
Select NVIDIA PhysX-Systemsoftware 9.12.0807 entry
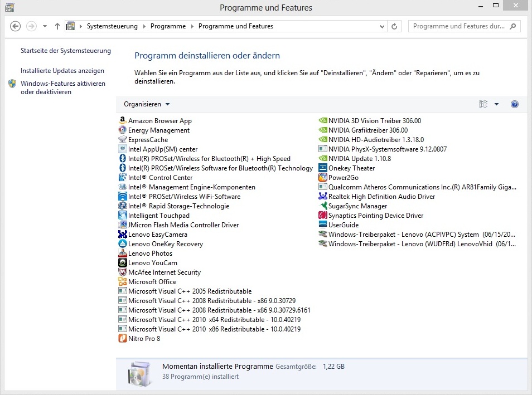[383, 149]
